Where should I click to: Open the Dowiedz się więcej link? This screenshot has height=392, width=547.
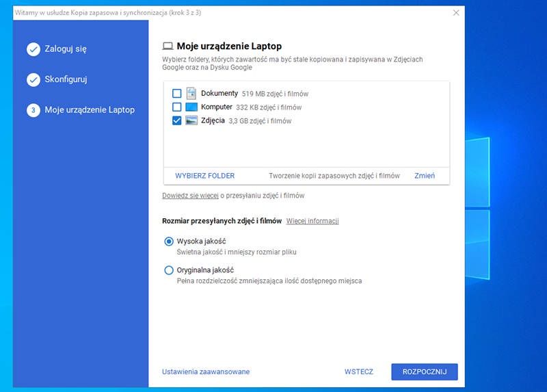coord(191,196)
